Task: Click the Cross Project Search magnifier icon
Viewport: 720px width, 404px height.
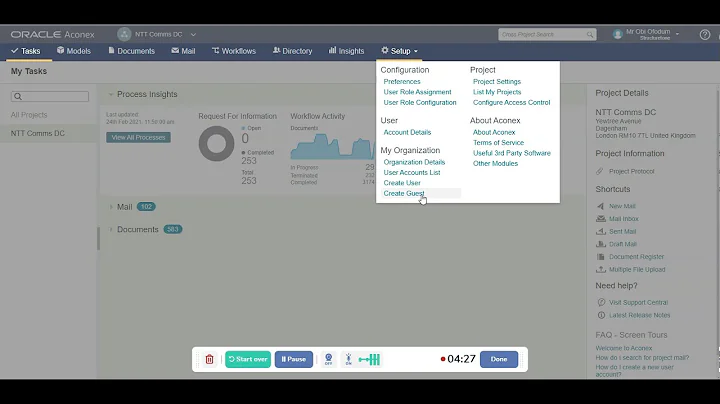Action: (x=590, y=34)
